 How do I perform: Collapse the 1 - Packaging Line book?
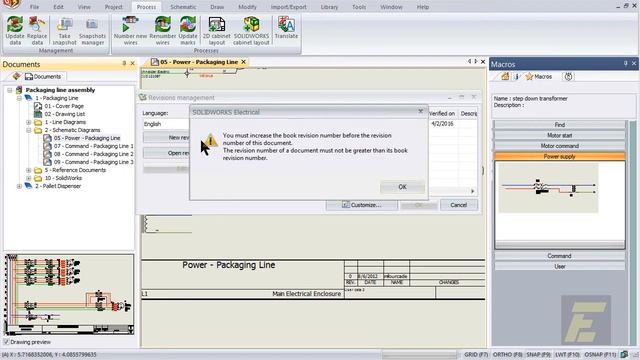19,98
